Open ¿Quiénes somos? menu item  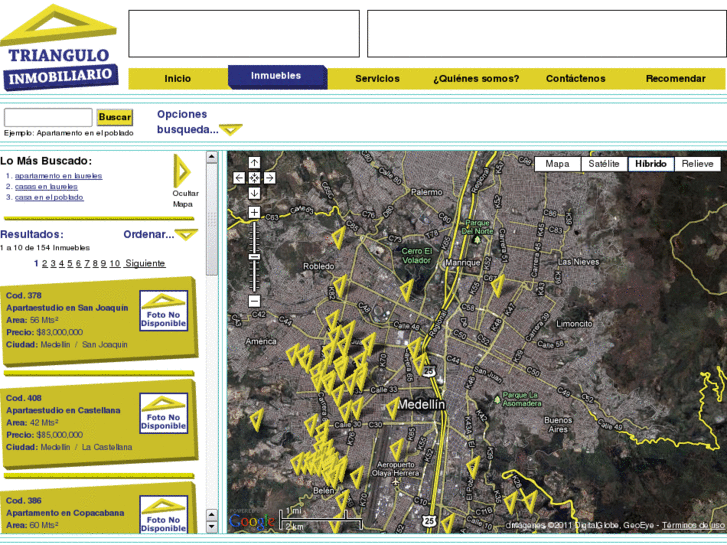click(x=476, y=78)
